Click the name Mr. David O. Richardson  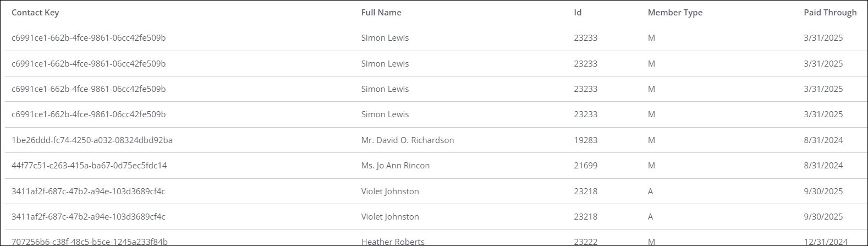point(408,140)
